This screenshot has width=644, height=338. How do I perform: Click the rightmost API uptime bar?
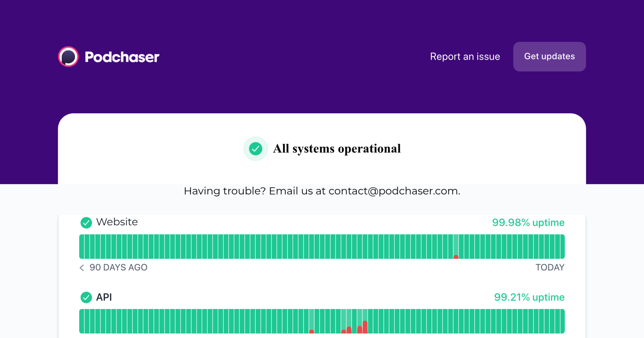point(562,321)
